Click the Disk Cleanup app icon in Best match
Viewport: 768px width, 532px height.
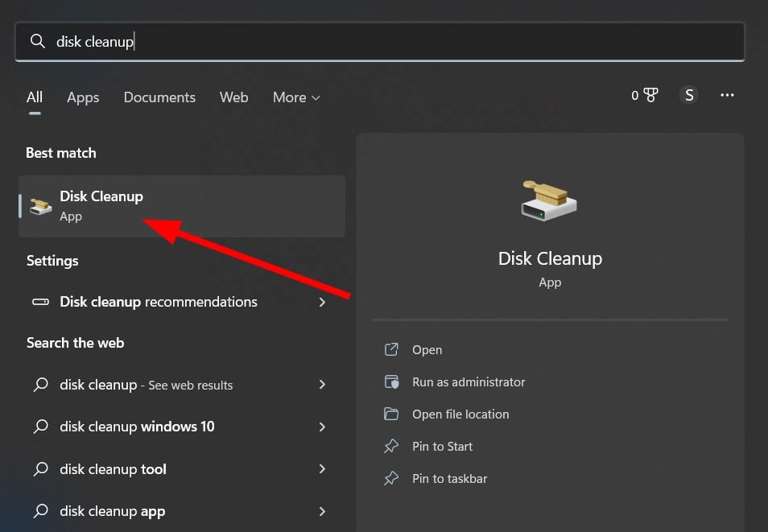40,206
